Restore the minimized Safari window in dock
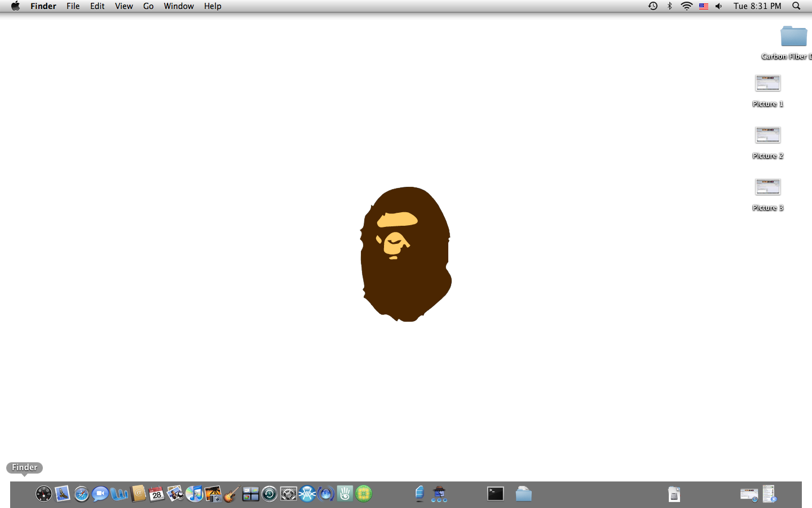The height and width of the screenshot is (508, 812). [749, 494]
